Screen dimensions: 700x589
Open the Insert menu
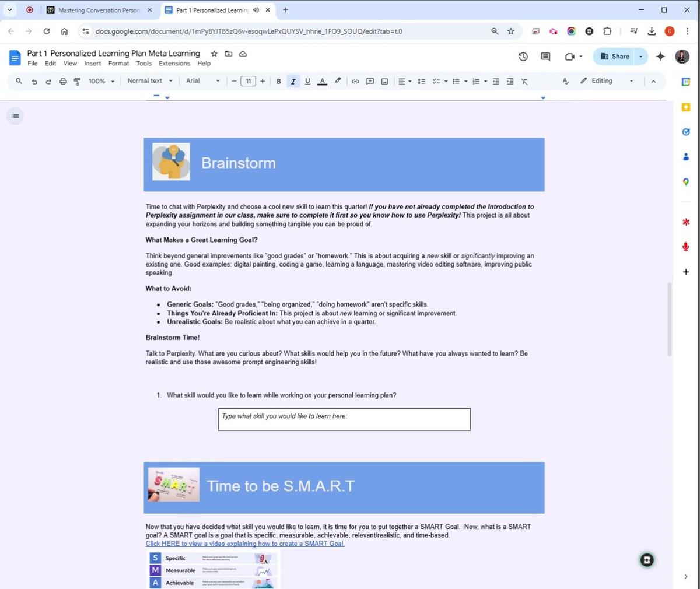pyautogui.click(x=92, y=64)
